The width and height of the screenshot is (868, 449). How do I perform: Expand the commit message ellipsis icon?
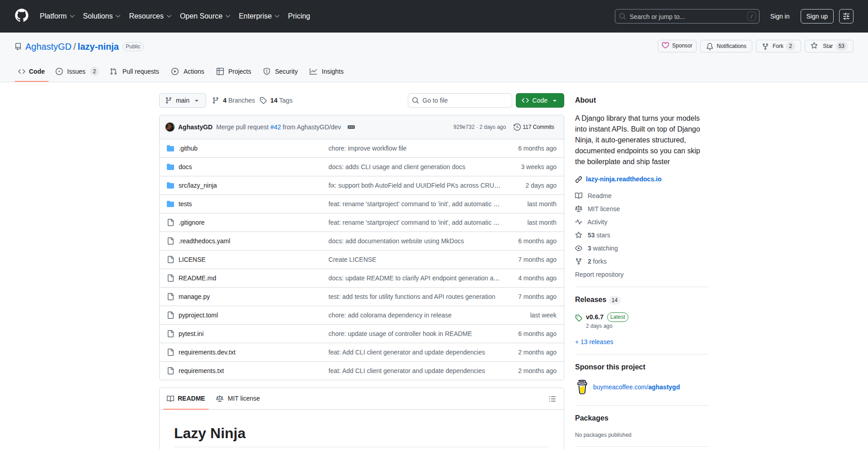click(x=351, y=127)
